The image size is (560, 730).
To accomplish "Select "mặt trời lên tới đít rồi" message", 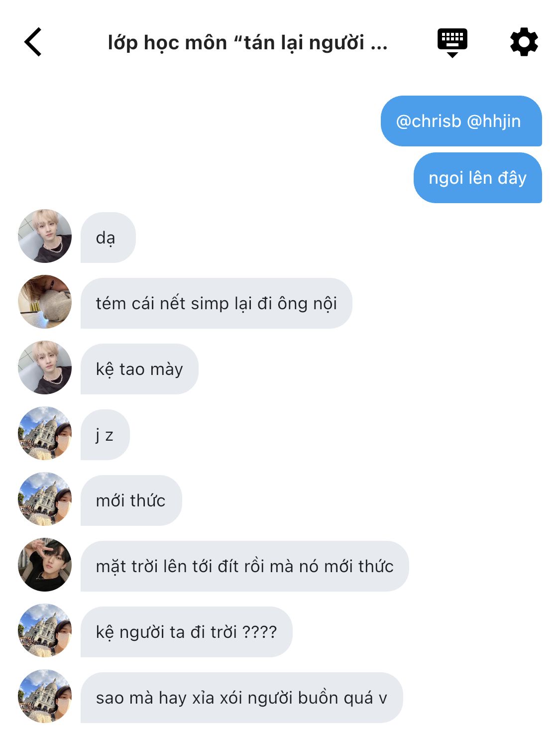I will [x=244, y=566].
